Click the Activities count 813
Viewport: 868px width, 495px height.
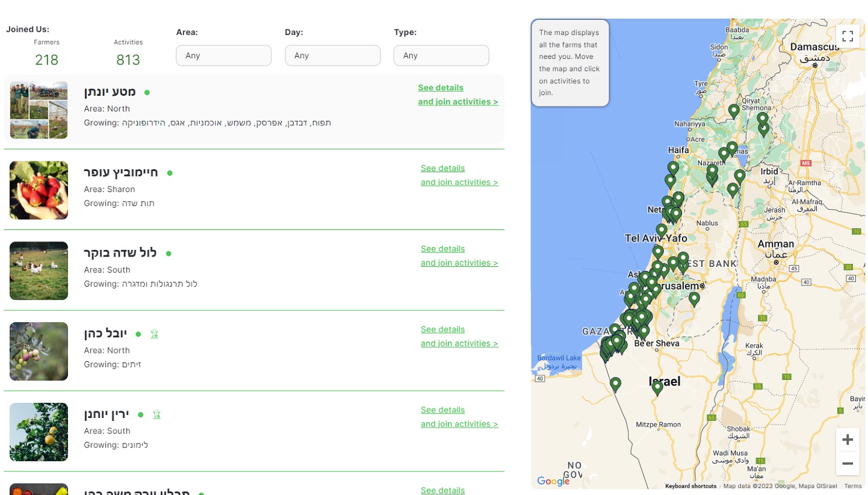pos(128,60)
